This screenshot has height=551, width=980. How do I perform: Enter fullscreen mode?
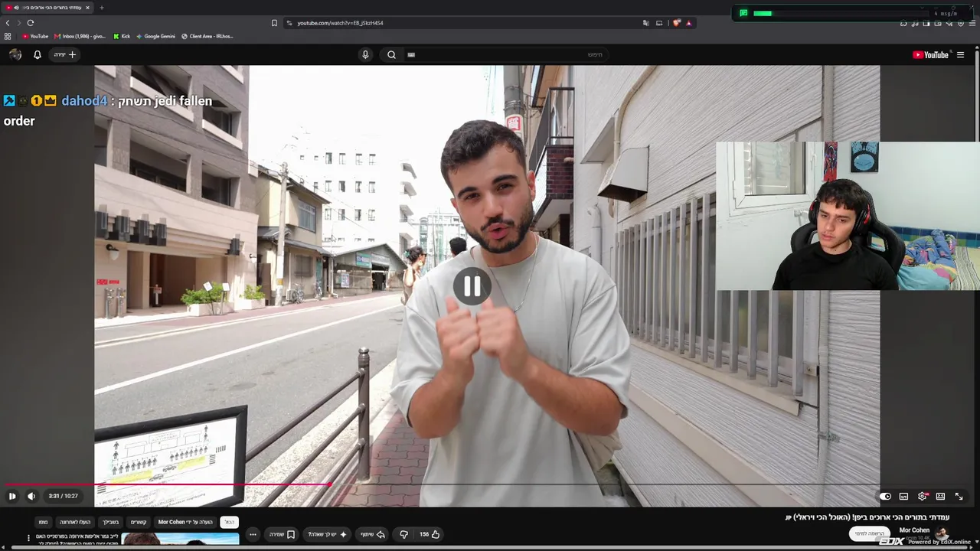959,496
